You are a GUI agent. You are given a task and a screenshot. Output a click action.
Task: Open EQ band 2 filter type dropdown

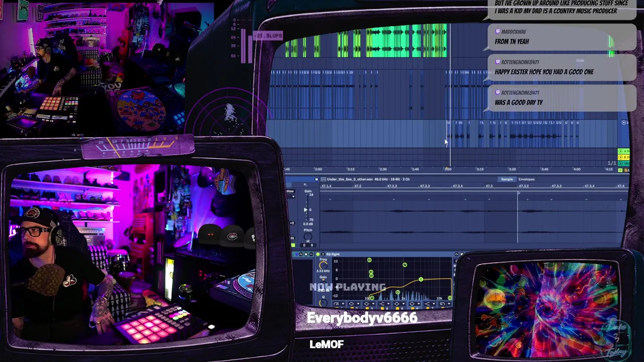354,304
